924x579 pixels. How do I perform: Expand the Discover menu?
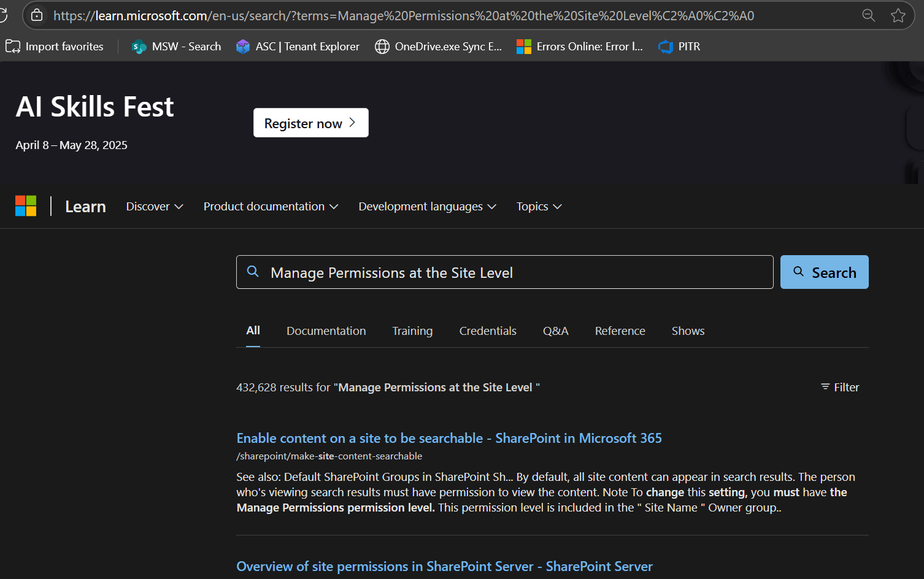(155, 207)
